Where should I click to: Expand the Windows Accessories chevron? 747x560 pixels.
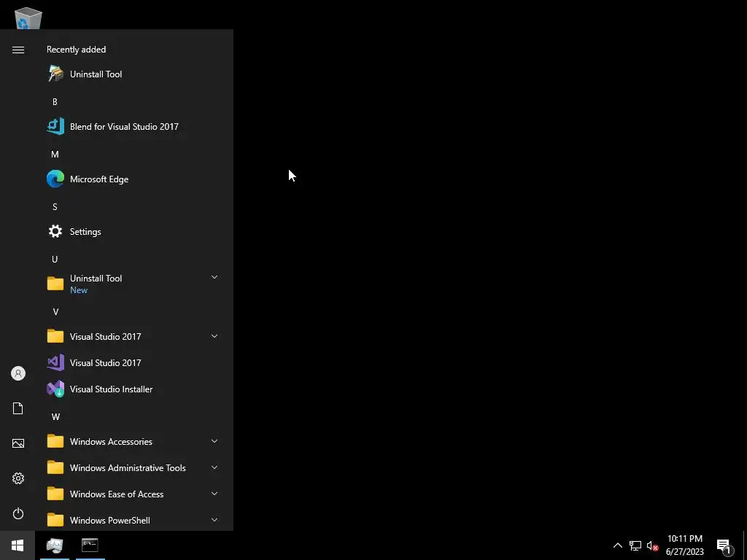214,441
